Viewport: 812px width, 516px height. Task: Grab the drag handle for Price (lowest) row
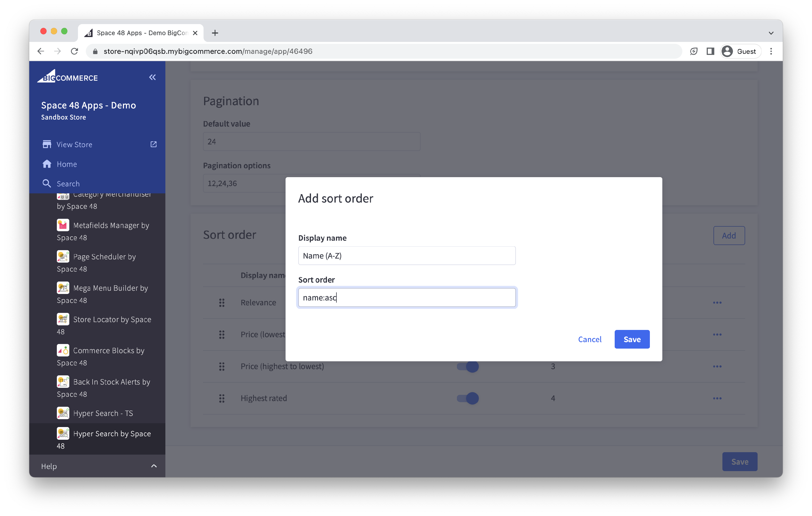[x=222, y=334]
